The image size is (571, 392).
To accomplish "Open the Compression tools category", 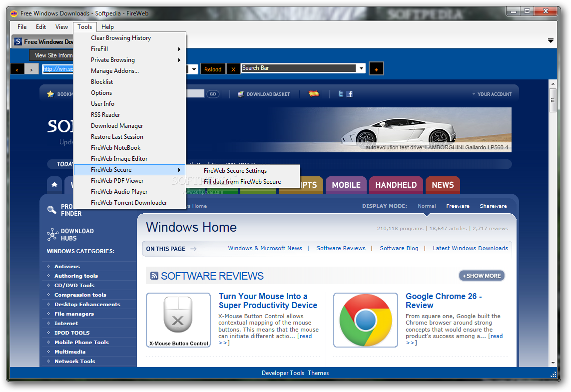I will (80, 295).
